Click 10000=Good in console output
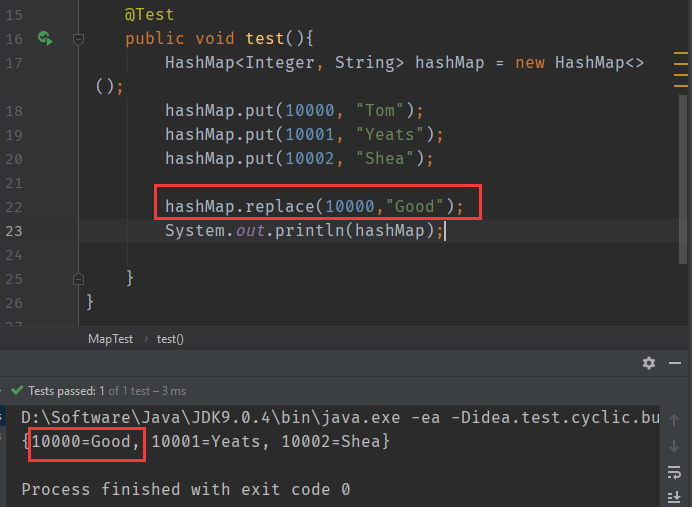The image size is (692, 507). [81, 441]
